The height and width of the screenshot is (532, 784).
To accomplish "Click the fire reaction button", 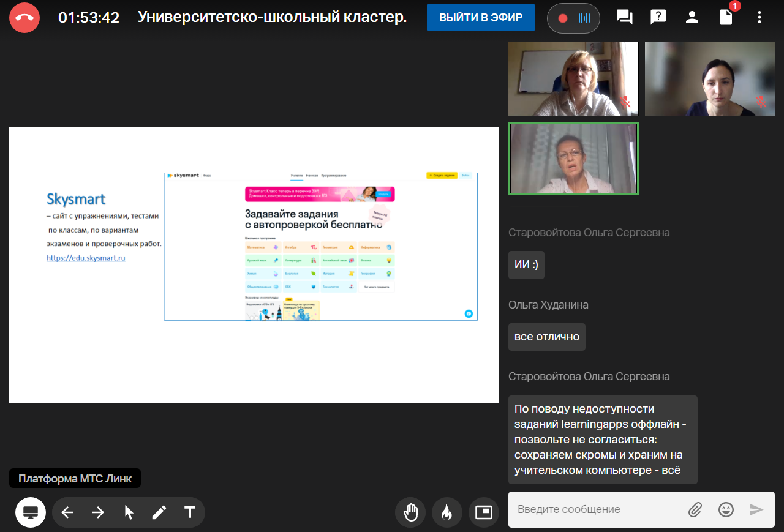I will pyautogui.click(x=447, y=512).
